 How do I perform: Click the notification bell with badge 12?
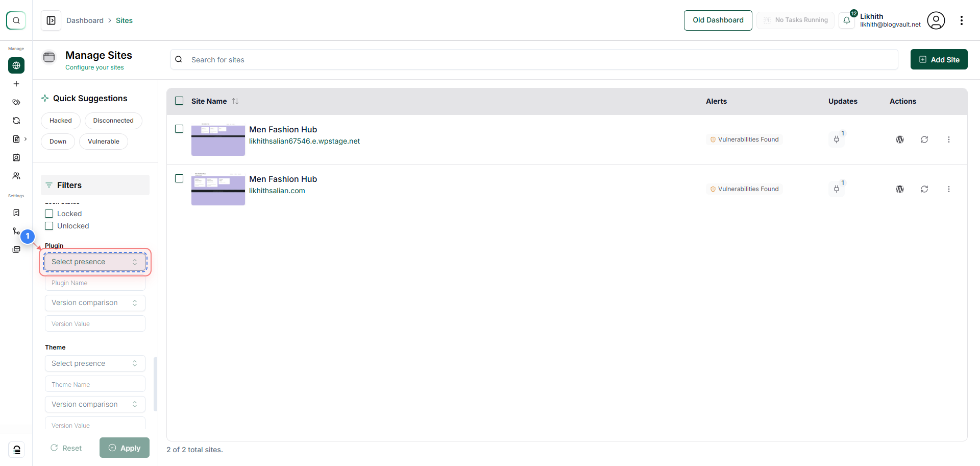coord(847,20)
